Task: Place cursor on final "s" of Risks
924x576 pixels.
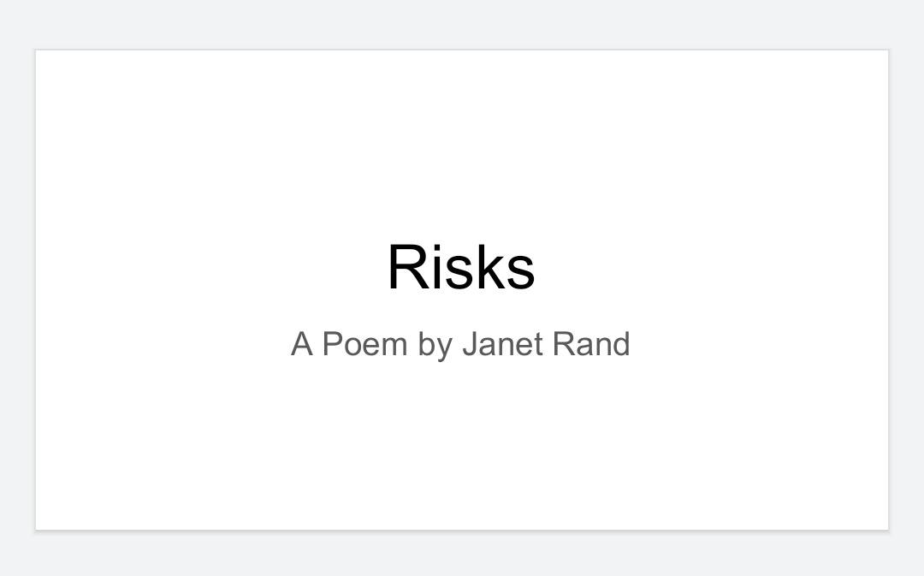Action: (520, 273)
